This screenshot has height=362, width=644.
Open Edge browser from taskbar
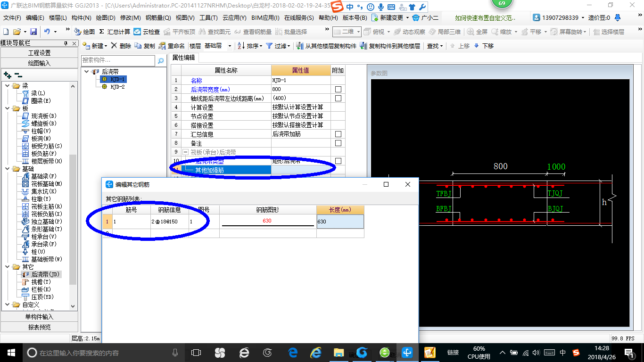(293, 352)
